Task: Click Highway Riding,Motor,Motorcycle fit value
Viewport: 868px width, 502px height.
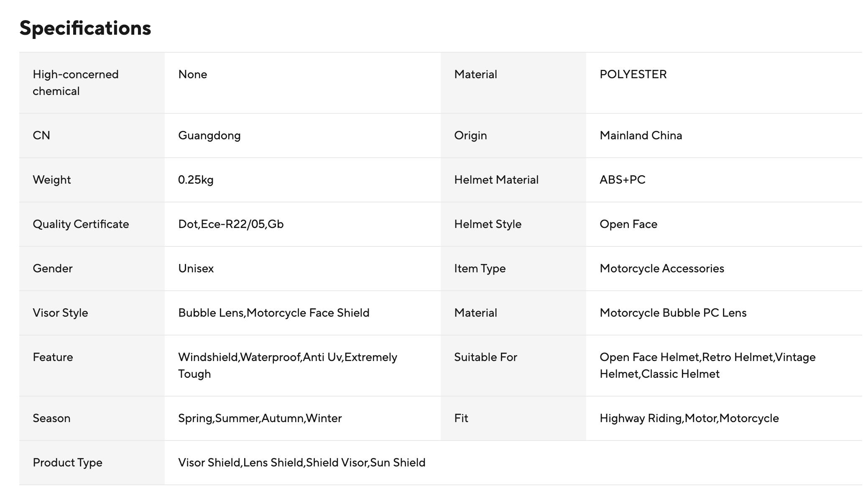Action: point(689,418)
